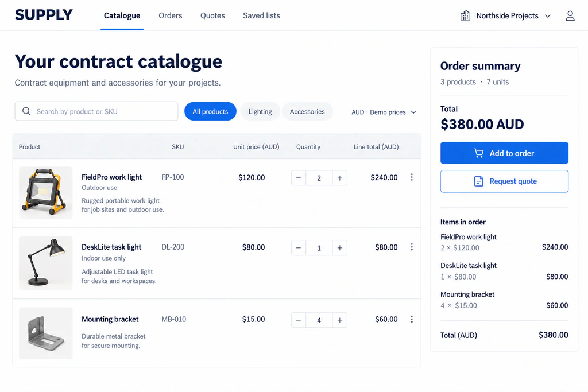Screen dimensions: 588x392
Task: Increase DeskLite task light quantity
Action: [x=340, y=248]
